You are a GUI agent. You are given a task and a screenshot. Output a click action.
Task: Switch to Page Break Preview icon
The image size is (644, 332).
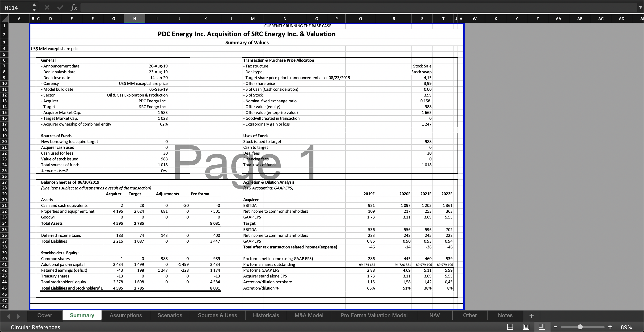point(542,327)
